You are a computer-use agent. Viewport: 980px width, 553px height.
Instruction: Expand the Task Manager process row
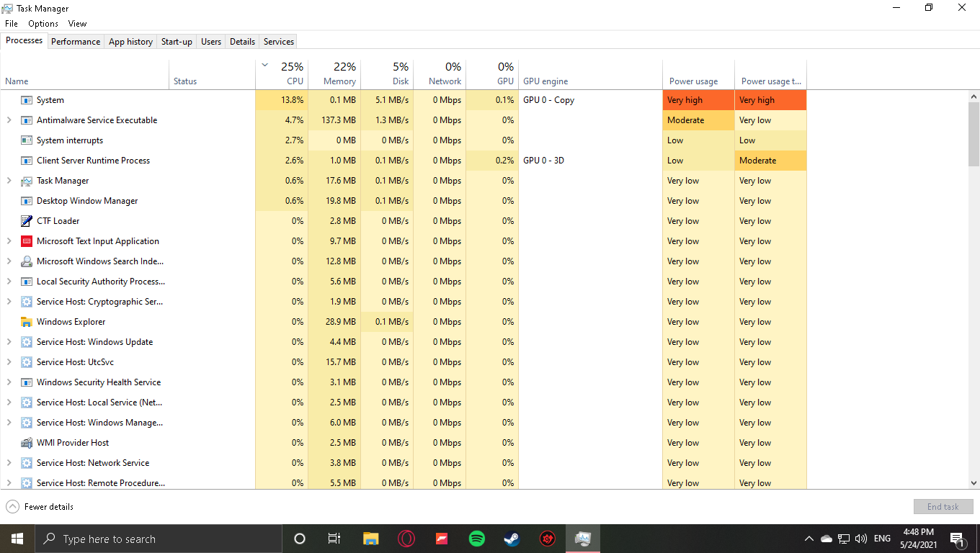(x=9, y=181)
